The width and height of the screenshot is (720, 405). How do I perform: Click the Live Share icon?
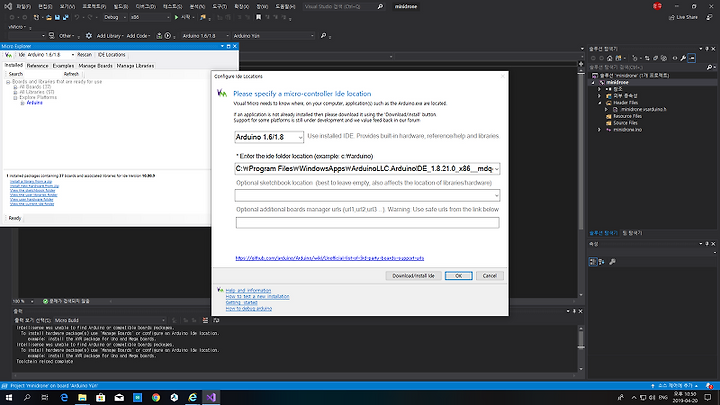point(672,17)
